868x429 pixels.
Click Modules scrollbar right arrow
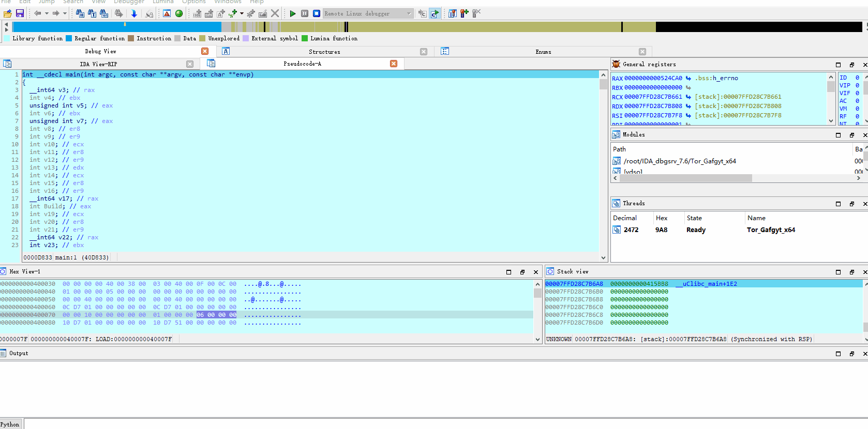tap(859, 178)
